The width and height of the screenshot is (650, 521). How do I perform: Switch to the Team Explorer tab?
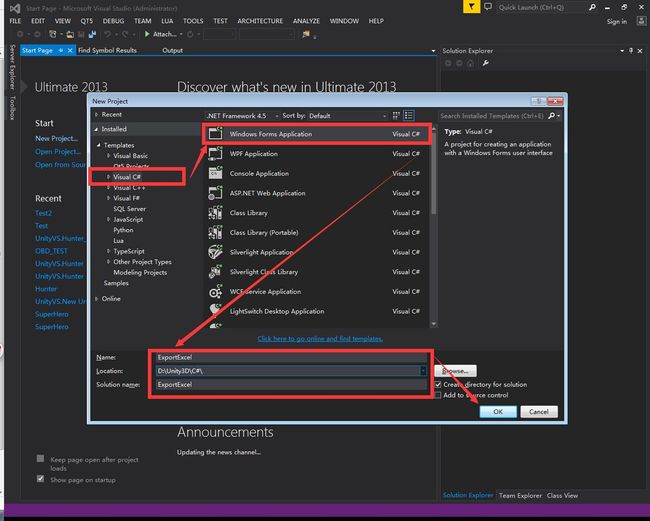[520, 495]
